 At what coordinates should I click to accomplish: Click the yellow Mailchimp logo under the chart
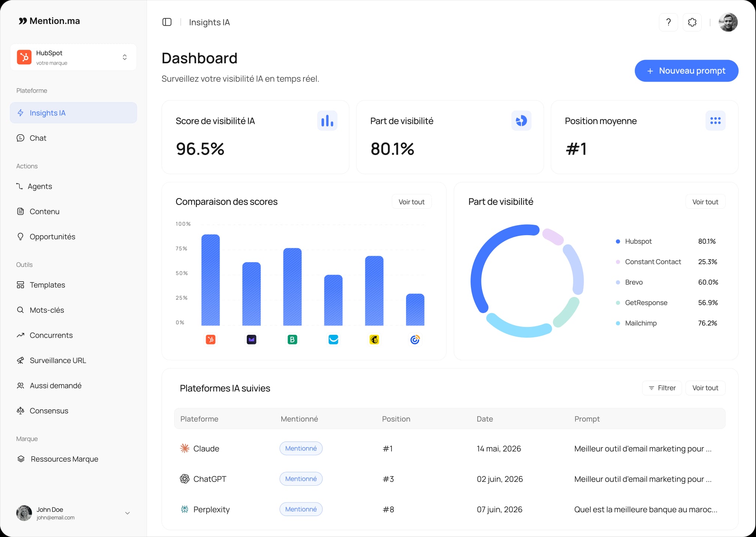374,340
